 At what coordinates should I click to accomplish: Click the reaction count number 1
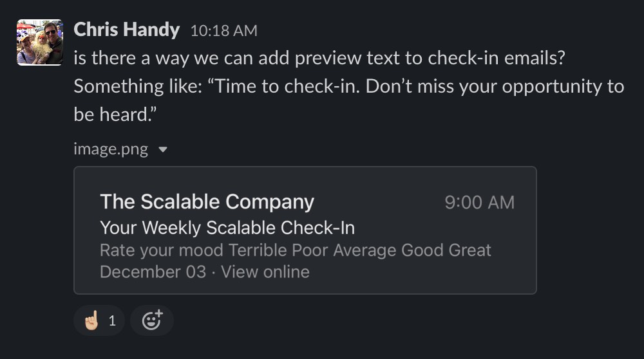coord(112,321)
